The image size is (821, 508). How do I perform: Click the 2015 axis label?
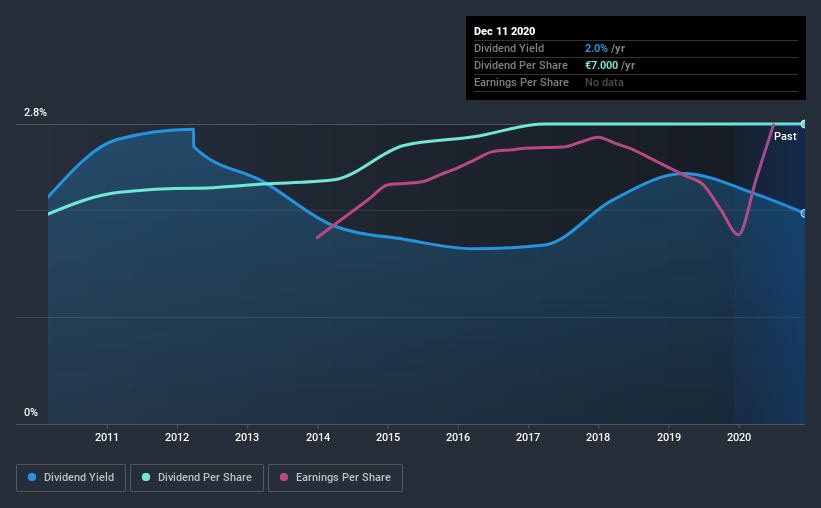click(388, 437)
